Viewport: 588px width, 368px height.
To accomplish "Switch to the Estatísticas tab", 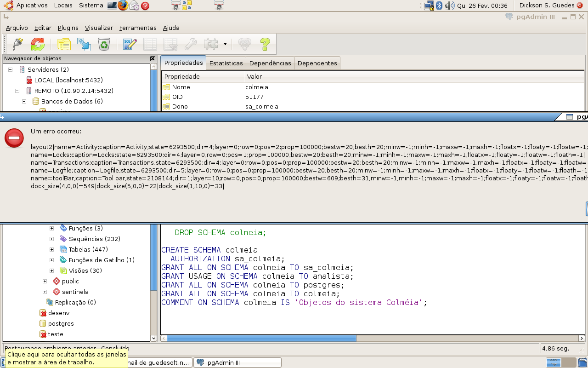I will click(226, 63).
